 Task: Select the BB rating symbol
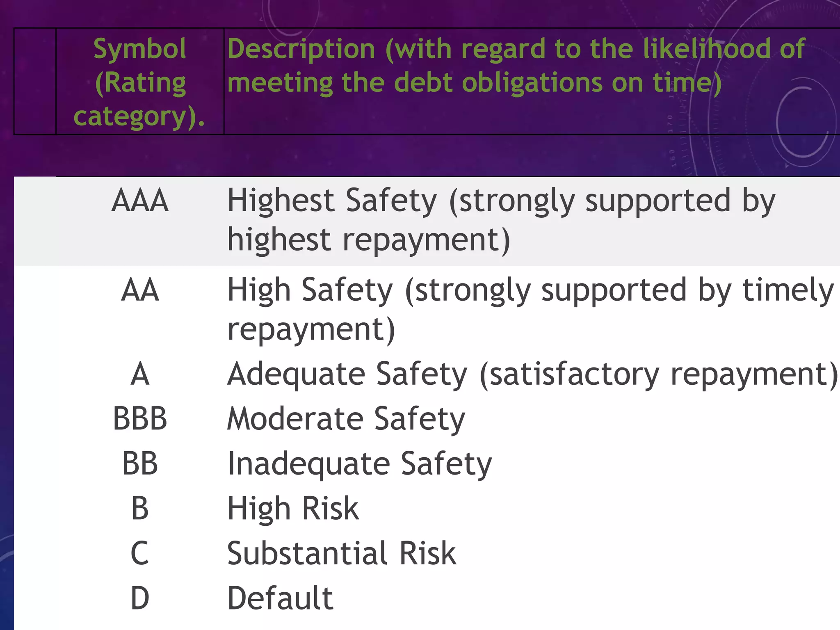click(140, 463)
